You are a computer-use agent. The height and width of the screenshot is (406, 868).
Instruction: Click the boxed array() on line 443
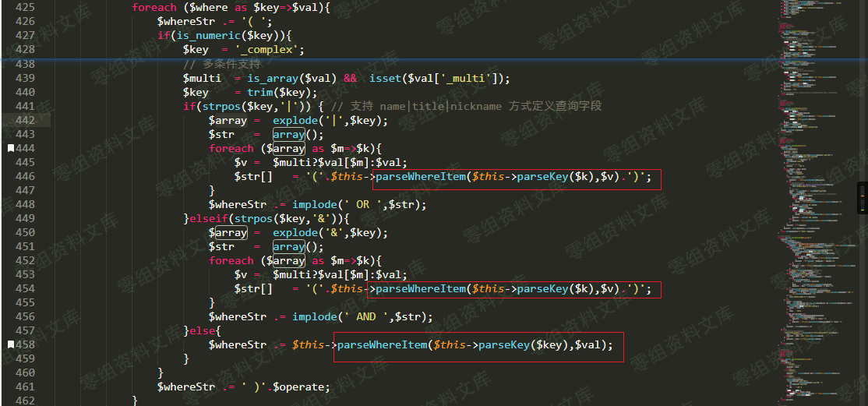[288, 134]
